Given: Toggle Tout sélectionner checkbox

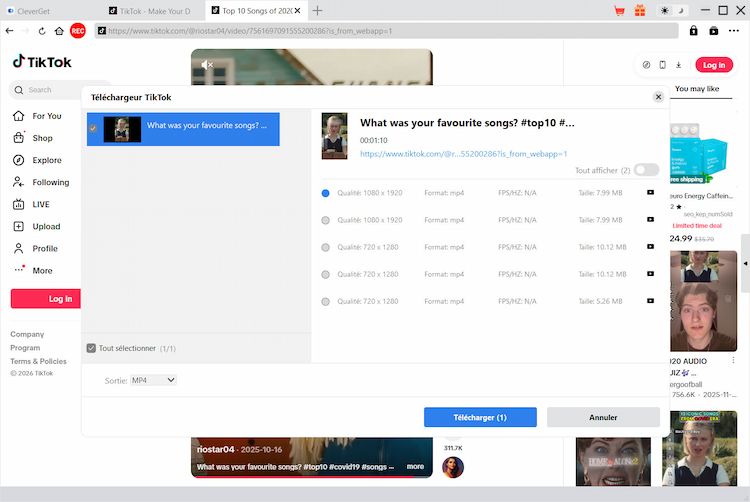Looking at the screenshot, I should [x=91, y=348].
